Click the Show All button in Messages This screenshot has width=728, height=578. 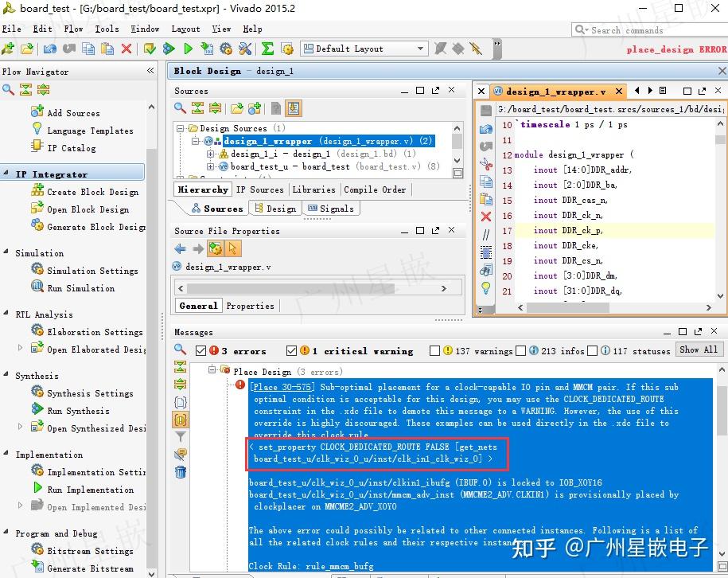point(698,350)
